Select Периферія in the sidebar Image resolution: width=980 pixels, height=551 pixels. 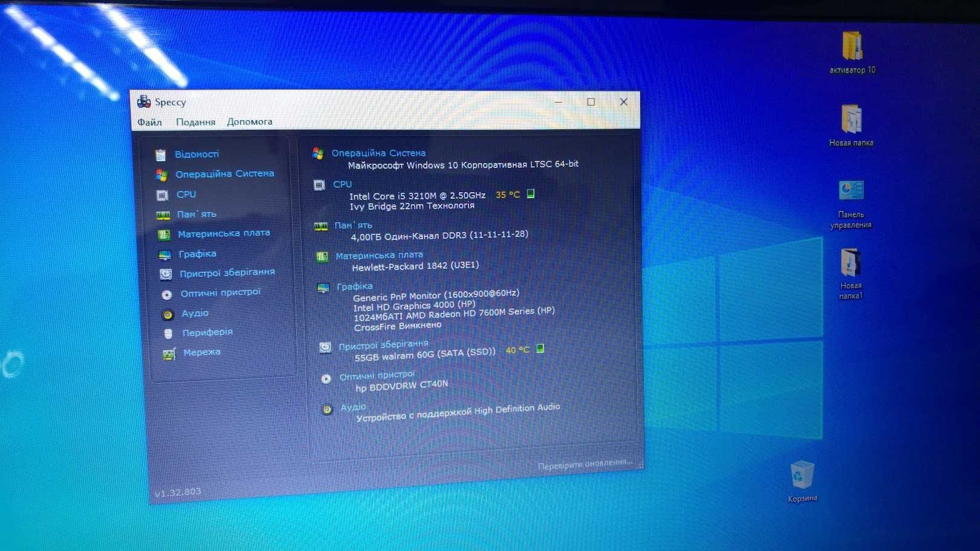click(207, 332)
